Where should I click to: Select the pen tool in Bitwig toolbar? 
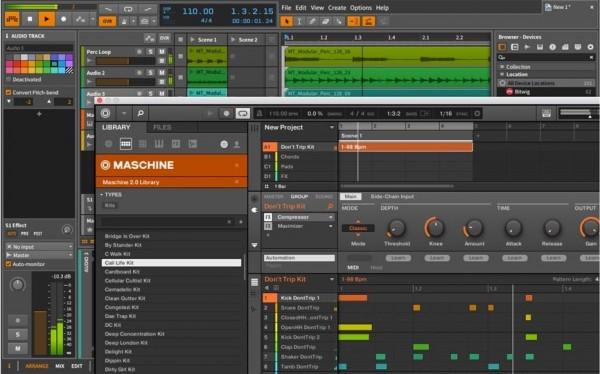click(x=313, y=21)
